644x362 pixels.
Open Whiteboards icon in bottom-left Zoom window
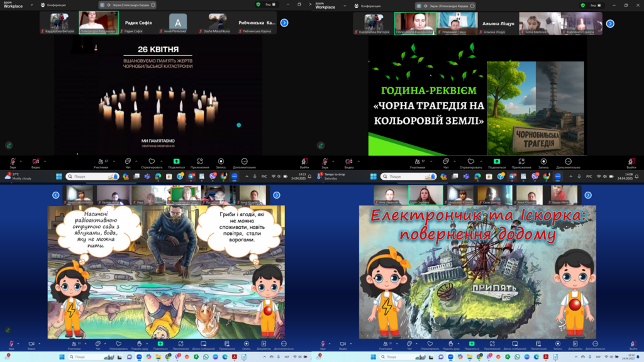click(203, 345)
